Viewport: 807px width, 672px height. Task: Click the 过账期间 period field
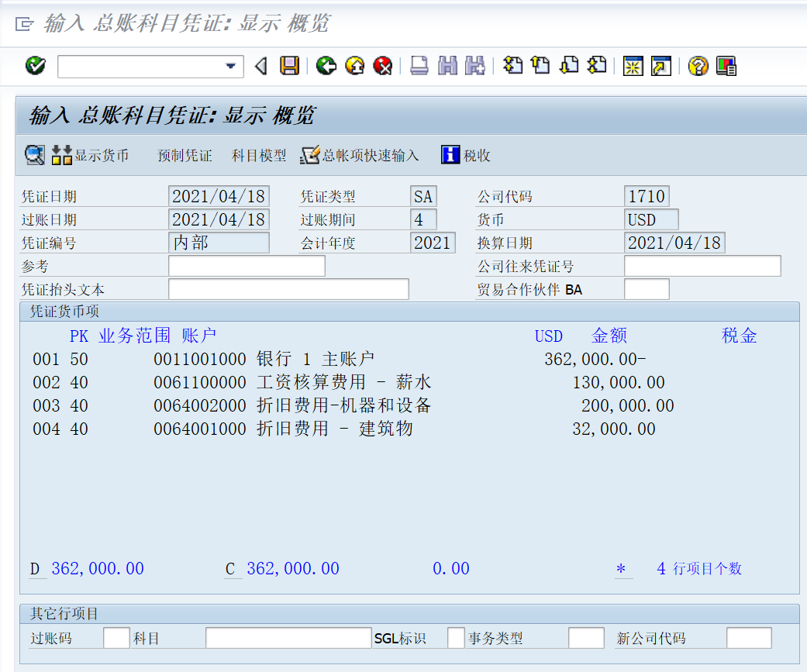click(x=423, y=219)
